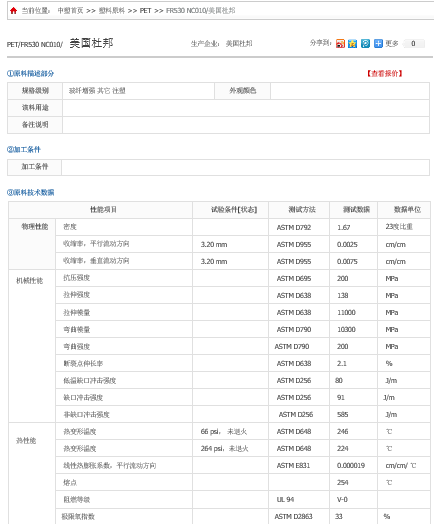Click shrinkage value 0.0025
434x524 pixels.
tap(347, 245)
